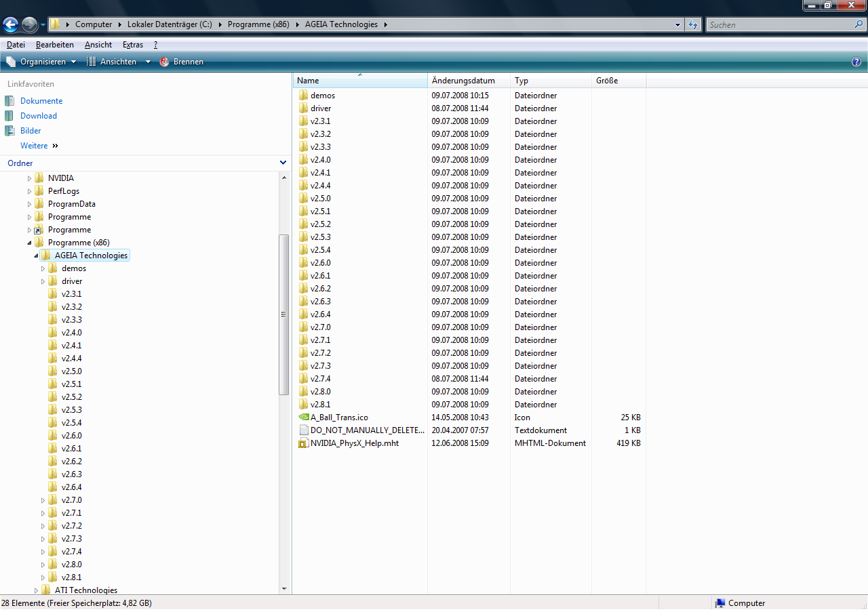Image resolution: width=868 pixels, height=610 pixels.
Task: Select the A_Ball_Trans.ico file icon
Action: (303, 418)
